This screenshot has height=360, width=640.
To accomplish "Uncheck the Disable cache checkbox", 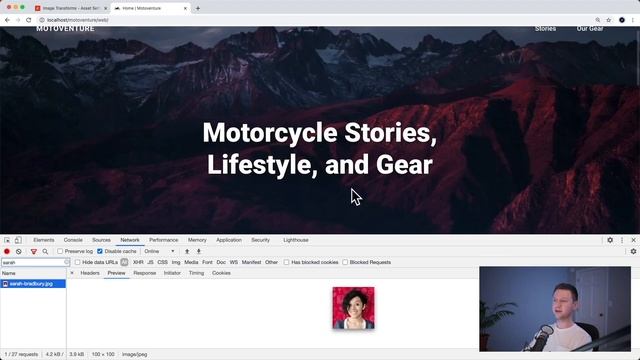I will point(100,251).
